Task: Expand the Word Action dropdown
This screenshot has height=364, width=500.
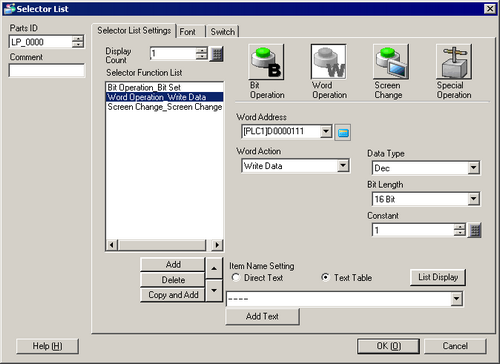Action: click(343, 166)
